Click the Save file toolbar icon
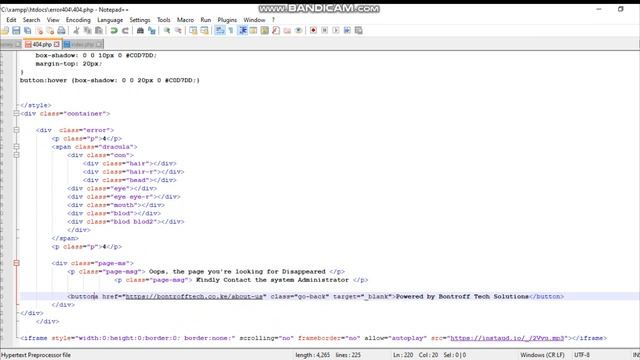 tap(16, 31)
